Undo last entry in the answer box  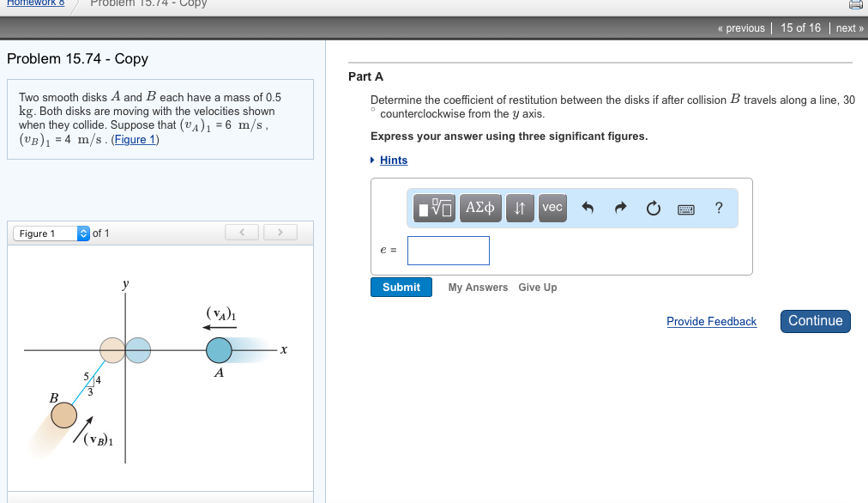coord(588,208)
